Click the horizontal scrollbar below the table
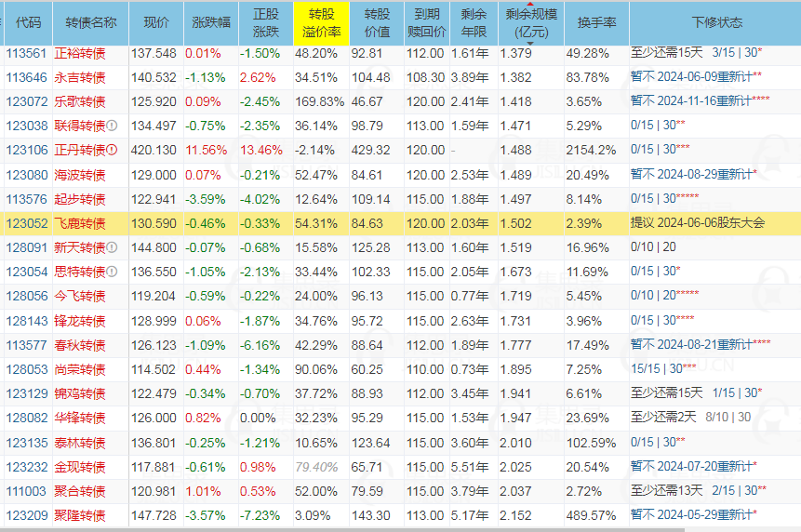Viewport: 801px width, 532px height. pyautogui.click(x=342, y=529)
